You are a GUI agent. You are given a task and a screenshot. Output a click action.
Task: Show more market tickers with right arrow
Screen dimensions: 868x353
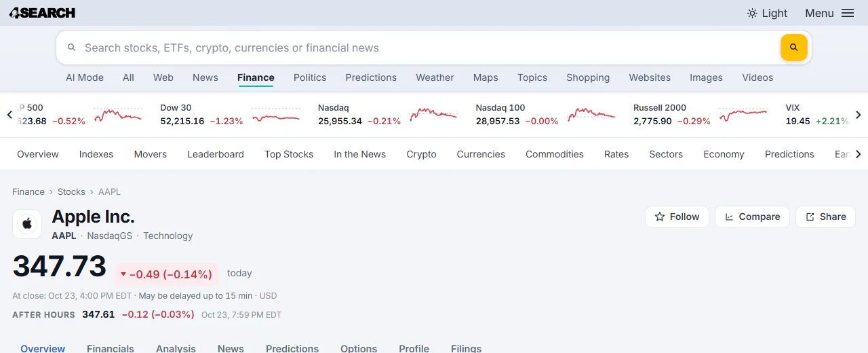[859, 115]
